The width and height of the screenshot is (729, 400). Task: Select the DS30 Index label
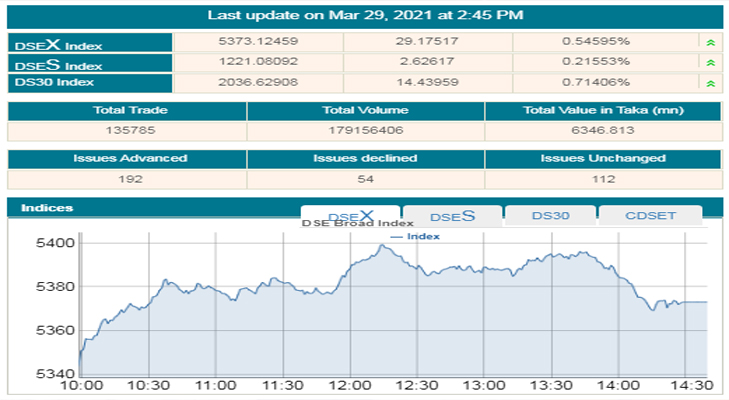[x=57, y=85]
